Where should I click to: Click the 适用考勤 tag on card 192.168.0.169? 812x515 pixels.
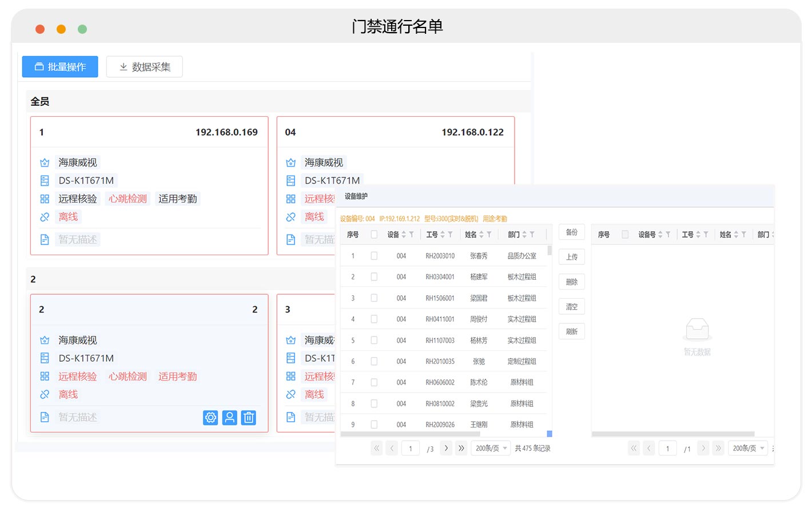(x=178, y=199)
